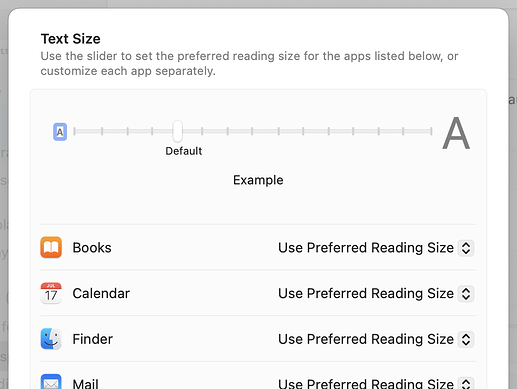The height and width of the screenshot is (389, 517).
Task: Set text size slider to last tick
Action: (431, 131)
